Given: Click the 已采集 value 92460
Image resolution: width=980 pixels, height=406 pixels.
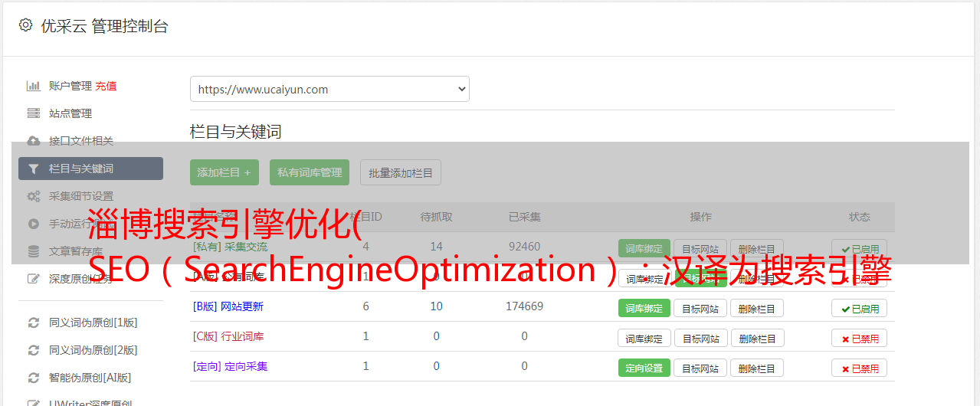Looking at the screenshot, I should click(x=524, y=247).
